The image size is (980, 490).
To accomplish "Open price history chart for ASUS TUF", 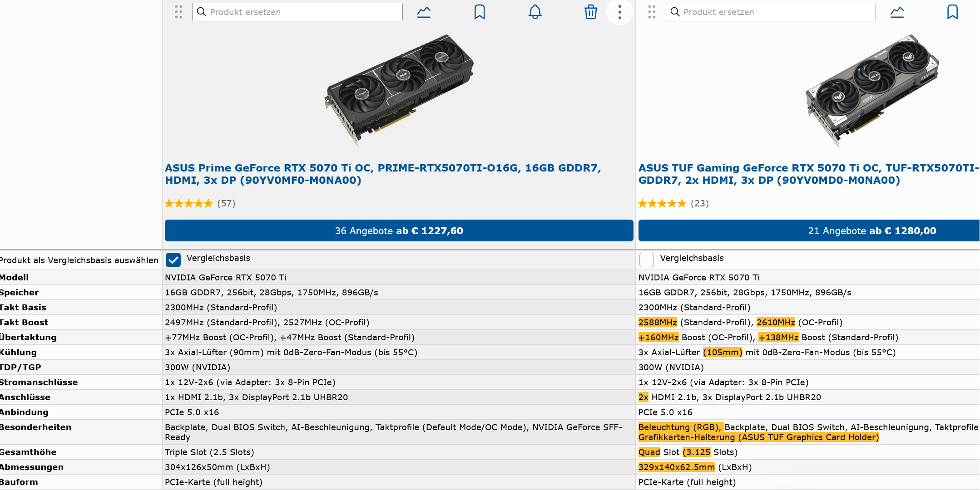I will [x=897, y=12].
